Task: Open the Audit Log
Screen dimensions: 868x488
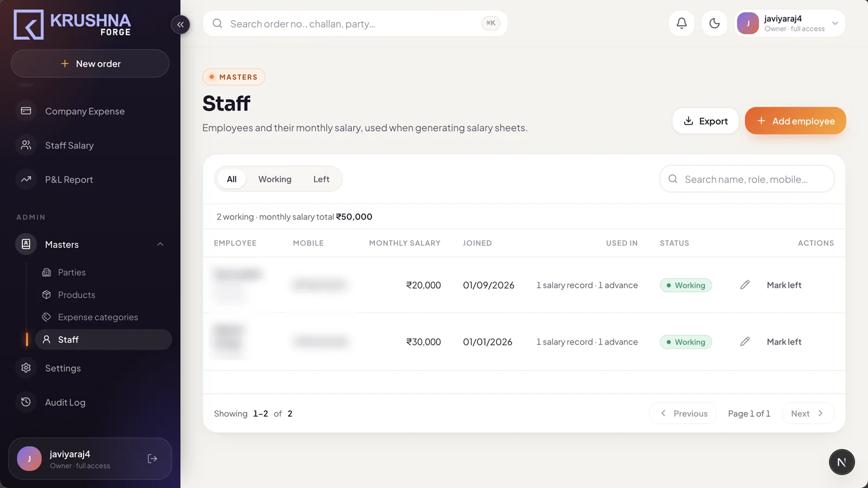Action: [65, 402]
